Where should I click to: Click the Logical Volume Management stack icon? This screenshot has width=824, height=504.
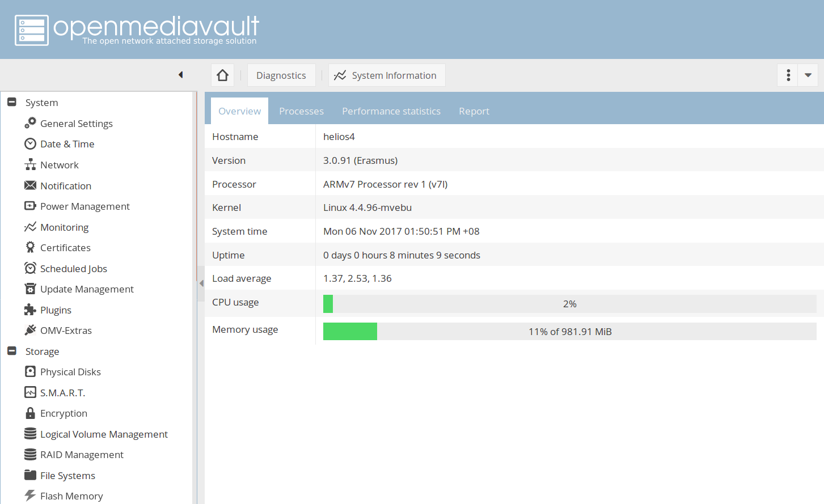30,434
